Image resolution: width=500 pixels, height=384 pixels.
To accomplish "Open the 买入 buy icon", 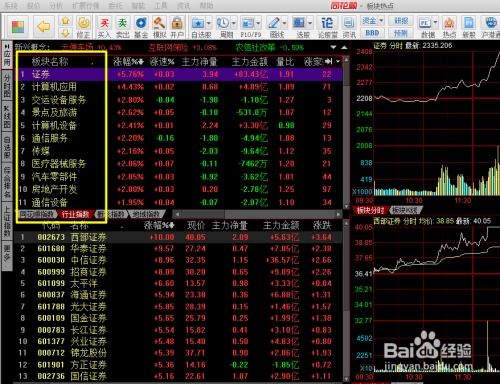I will (x=104, y=27).
